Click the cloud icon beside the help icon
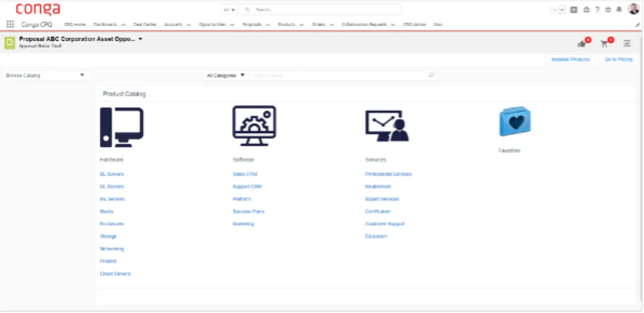Image resolution: width=644 pixels, height=313 pixels. (587, 10)
